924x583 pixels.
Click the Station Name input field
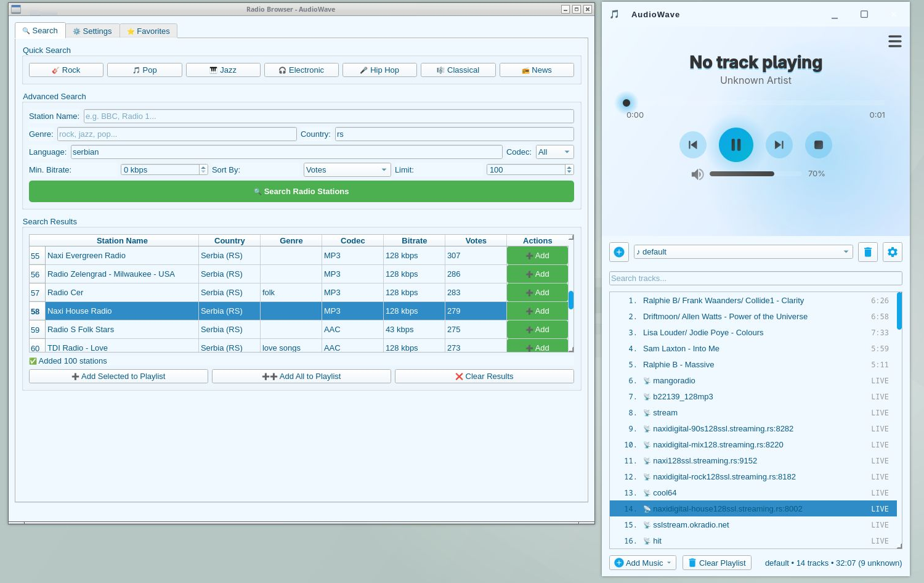tap(328, 116)
